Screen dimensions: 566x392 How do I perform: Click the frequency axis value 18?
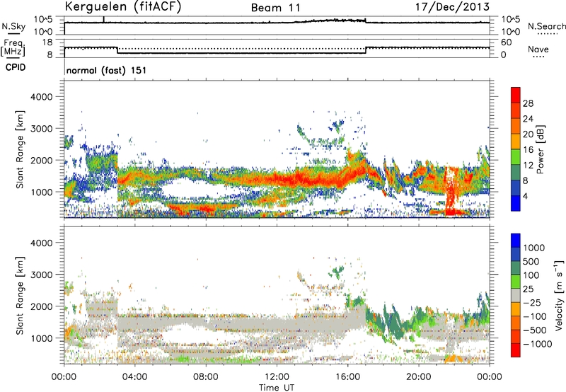(x=47, y=42)
